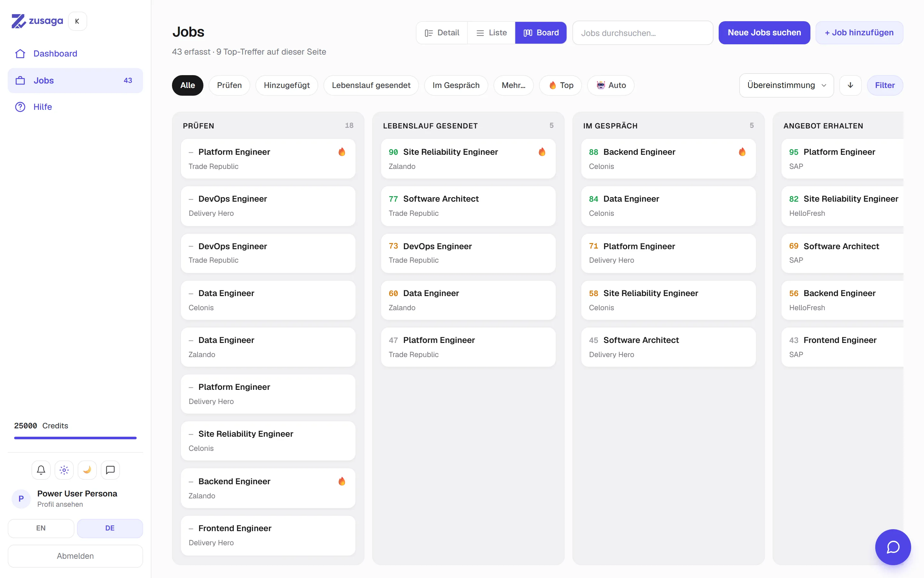
Task: Filter jobs by Prüfen status
Action: pos(229,85)
